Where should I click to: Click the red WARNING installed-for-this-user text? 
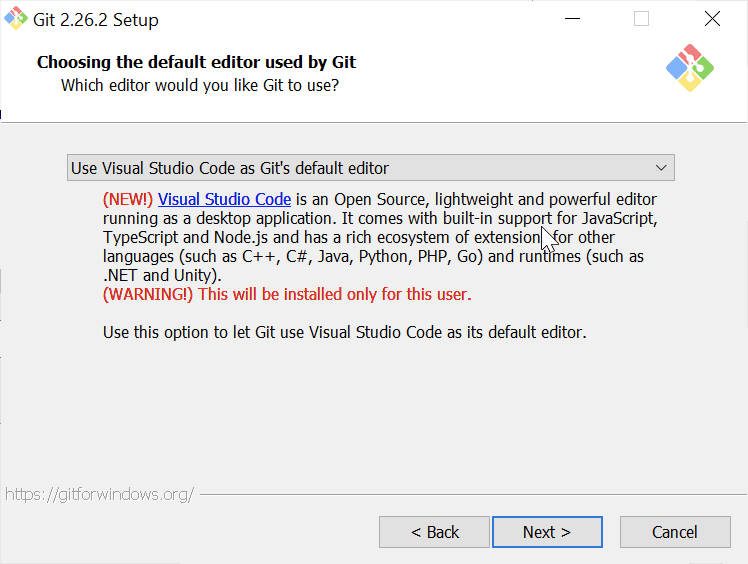287,294
